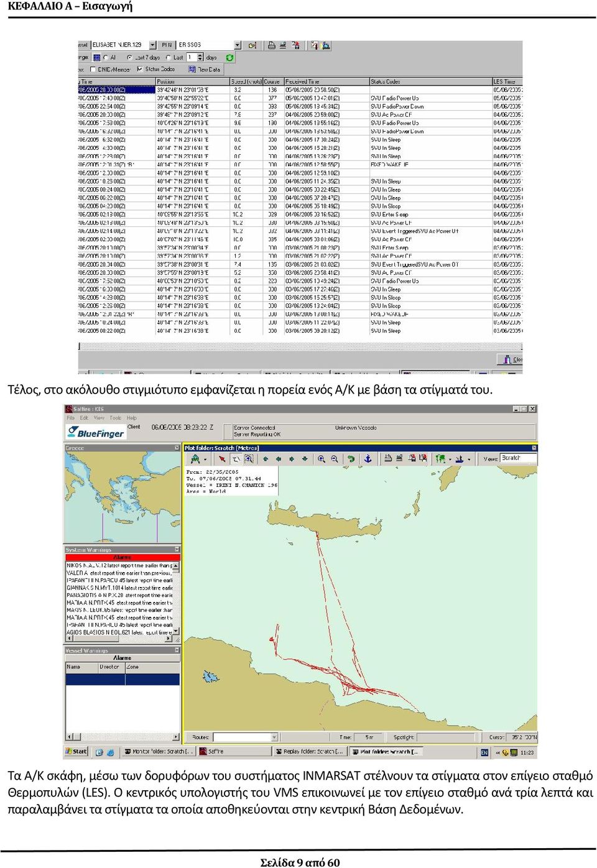Click the green undo arrow in Plot toolbar
Image resolution: width=597 pixels, height=868 pixels.
pyautogui.click(x=351, y=459)
